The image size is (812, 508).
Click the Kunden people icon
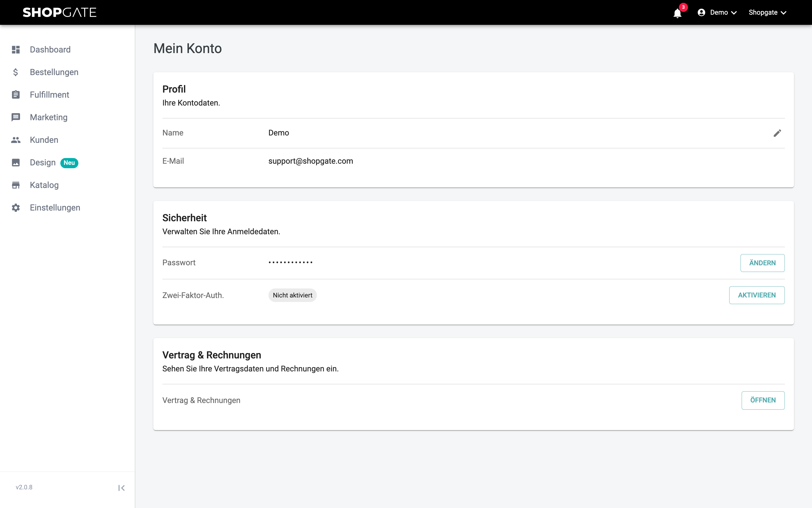click(16, 140)
